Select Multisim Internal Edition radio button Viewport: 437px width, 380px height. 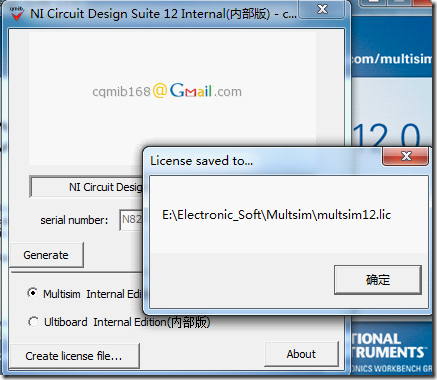click(33, 293)
